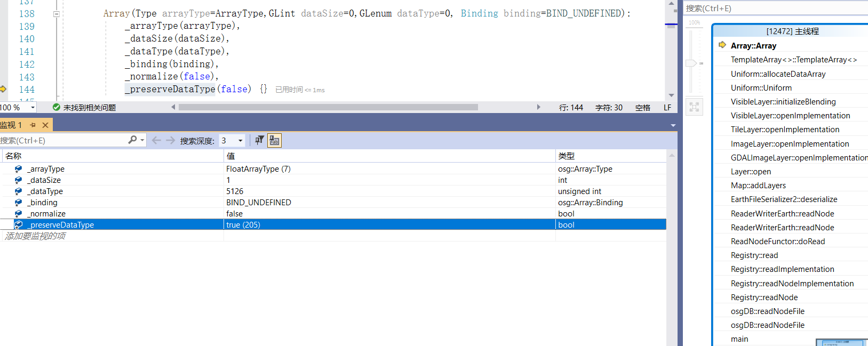Image resolution: width=868 pixels, height=346 pixels.
Task: Click the 行: 144 line indicator
Action: tap(571, 108)
